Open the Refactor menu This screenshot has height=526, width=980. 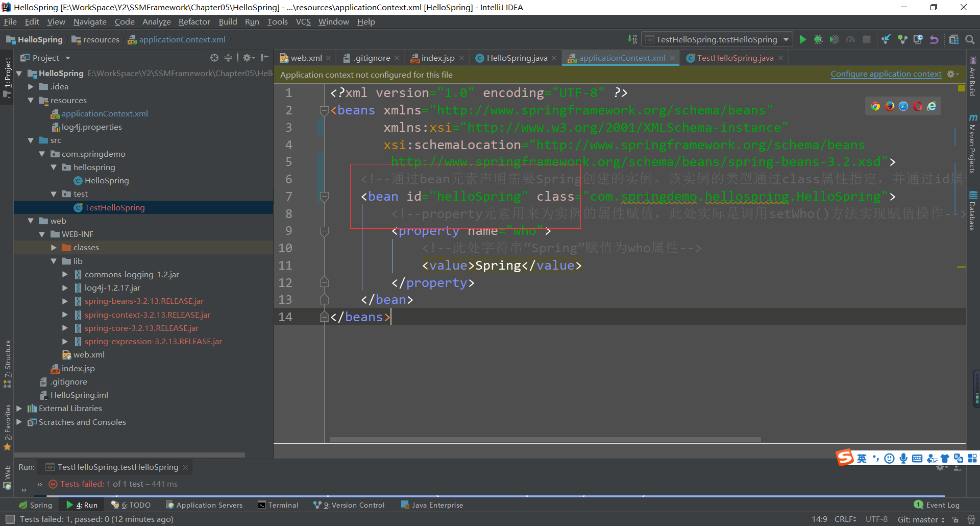[194, 21]
